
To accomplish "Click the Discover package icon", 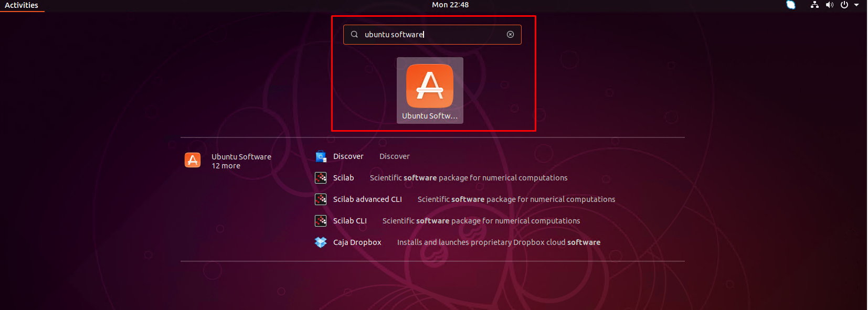I will (321, 156).
